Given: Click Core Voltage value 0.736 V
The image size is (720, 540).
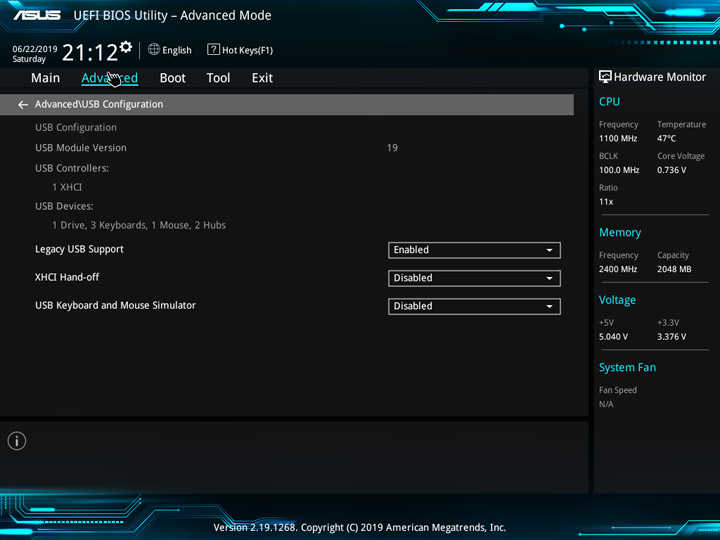Looking at the screenshot, I should 672,170.
